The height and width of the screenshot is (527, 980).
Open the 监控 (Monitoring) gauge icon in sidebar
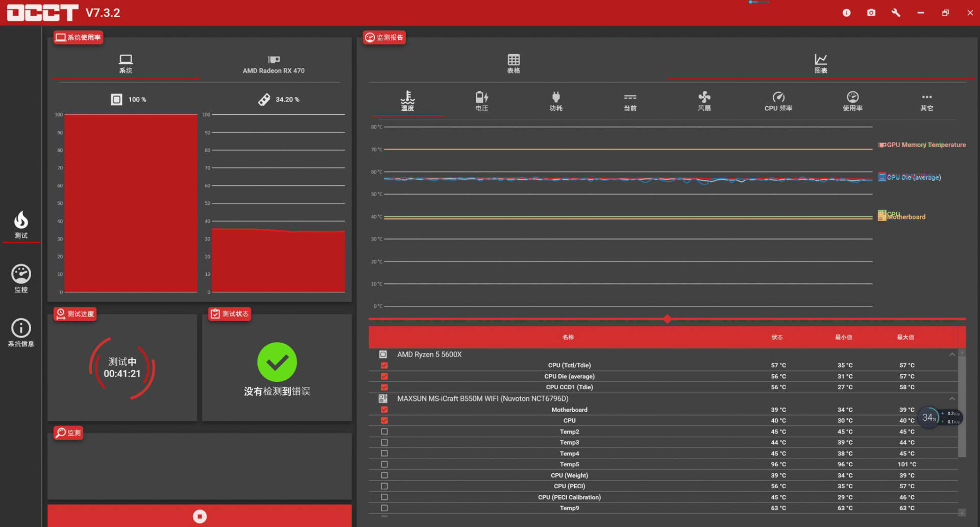pos(21,279)
